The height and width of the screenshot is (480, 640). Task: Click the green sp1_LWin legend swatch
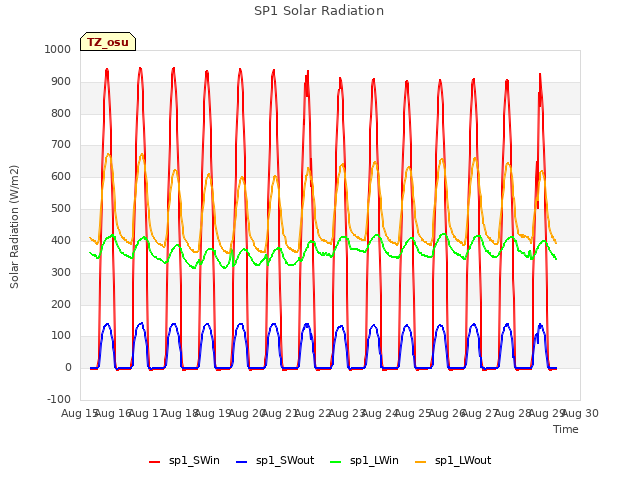click(336, 462)
